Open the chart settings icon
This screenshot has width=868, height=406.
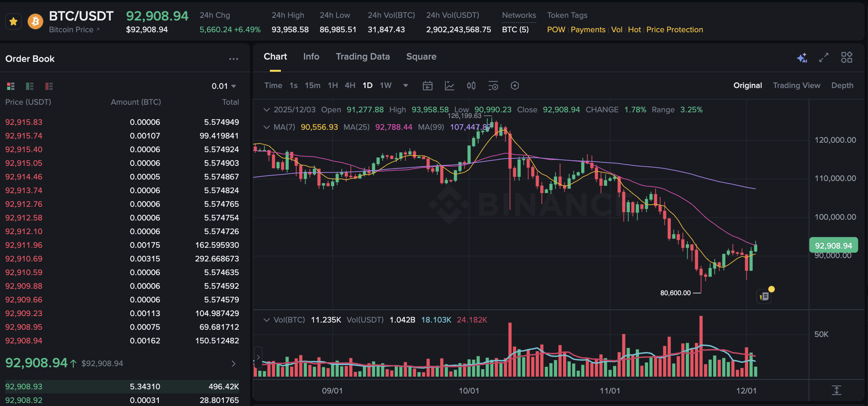click(515, 86)
